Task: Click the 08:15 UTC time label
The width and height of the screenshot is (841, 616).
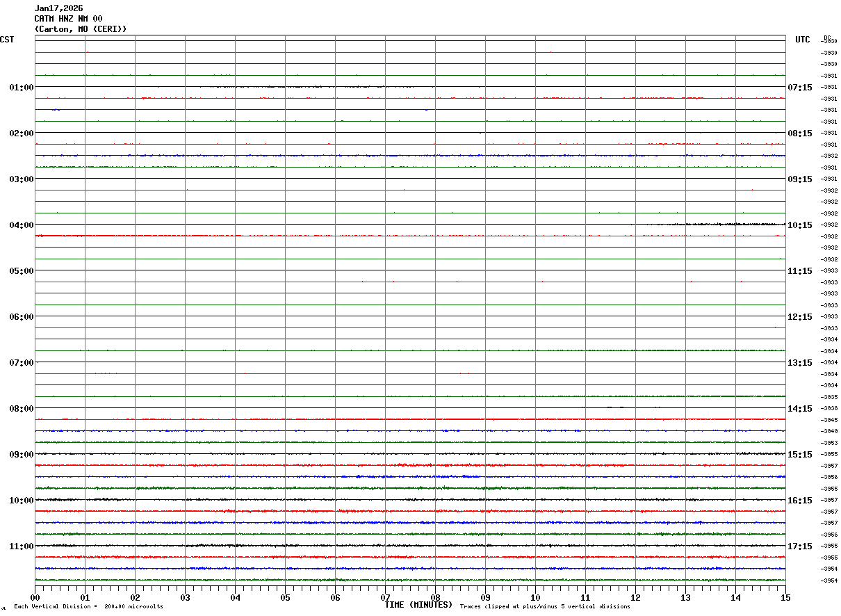Action: pyautogui.click(x=800, y=133)
